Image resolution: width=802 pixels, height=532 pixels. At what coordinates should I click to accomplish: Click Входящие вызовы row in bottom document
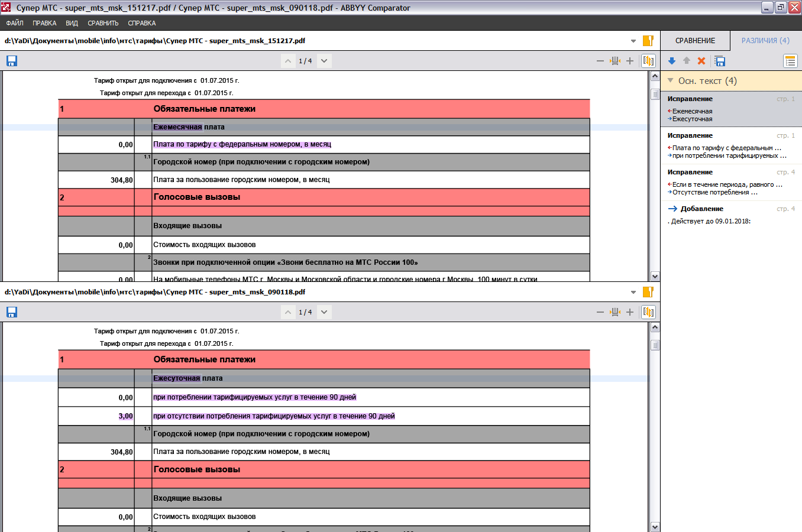[x=324, y=498]
